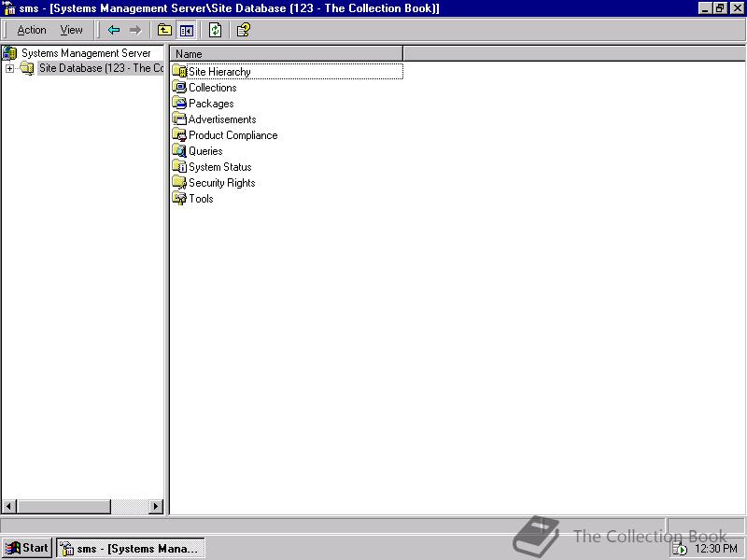Click the Tools folder icon
This screenshot has width=747, height=560.
pos(179,198)
